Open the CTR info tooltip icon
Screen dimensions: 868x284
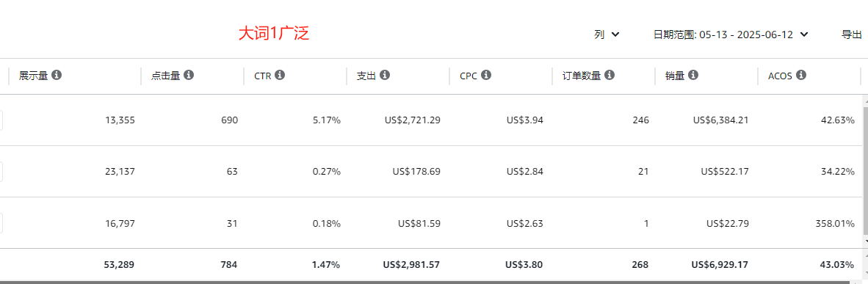click(280, 76)
